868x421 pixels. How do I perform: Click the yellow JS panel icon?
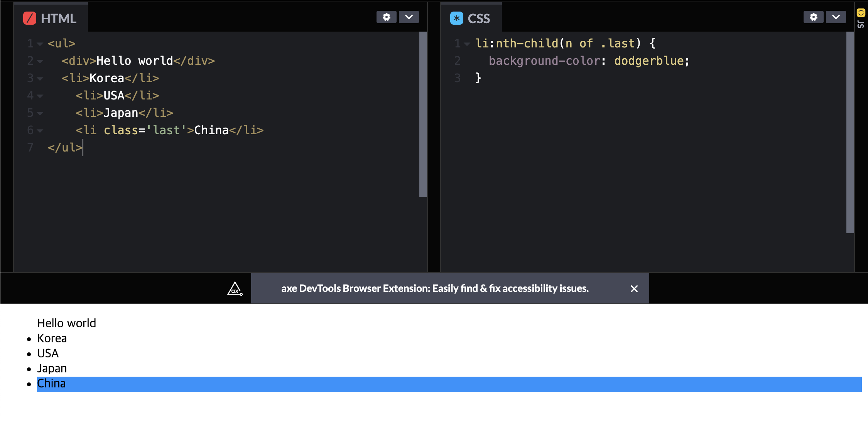861,13
